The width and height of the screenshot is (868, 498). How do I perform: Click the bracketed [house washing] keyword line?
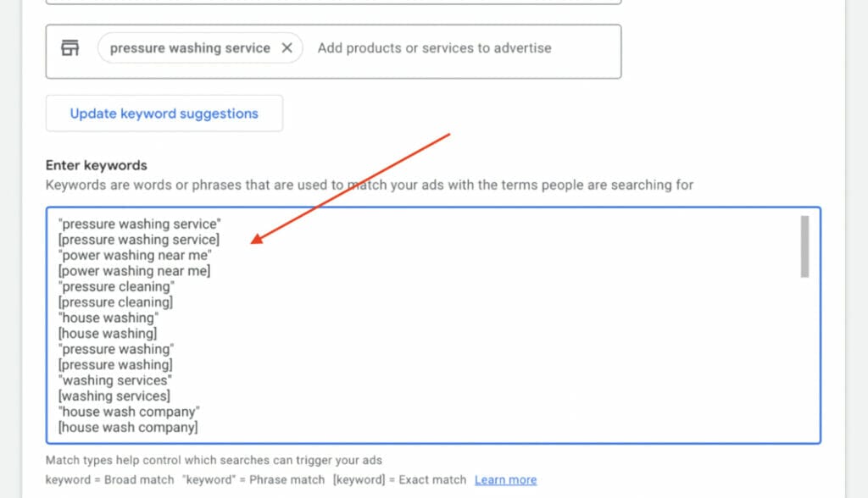pyautogui.click(x=108, y=334)
